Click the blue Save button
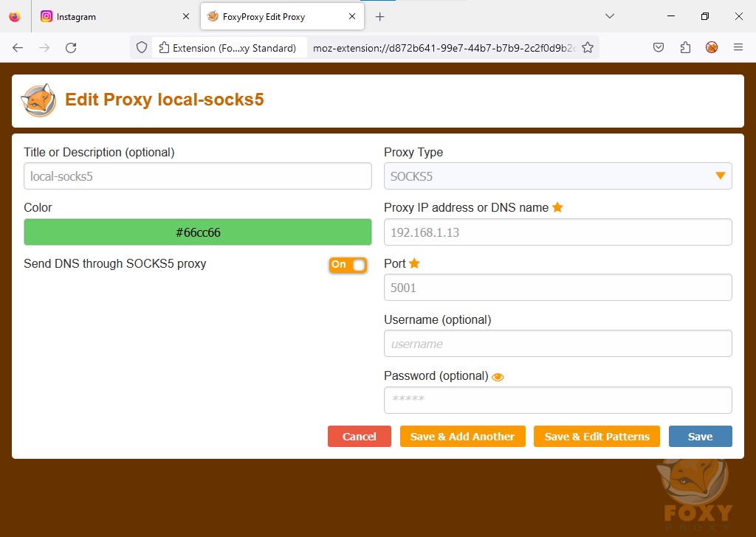Viewport: 756px width, 537px height. tap(700, 437)
